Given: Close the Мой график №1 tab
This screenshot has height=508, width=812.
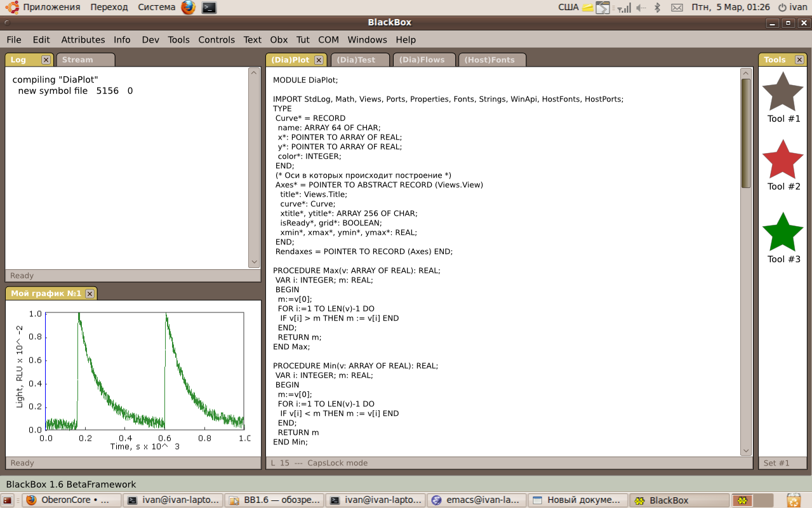Looking at the screenshot, I should (x=90, y=293).
